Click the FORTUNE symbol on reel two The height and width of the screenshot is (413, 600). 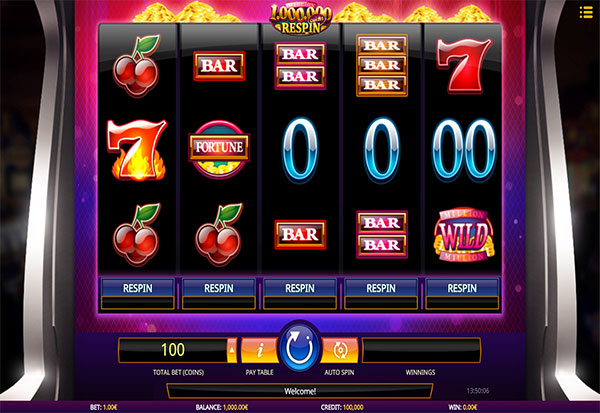tap(219, 149)
